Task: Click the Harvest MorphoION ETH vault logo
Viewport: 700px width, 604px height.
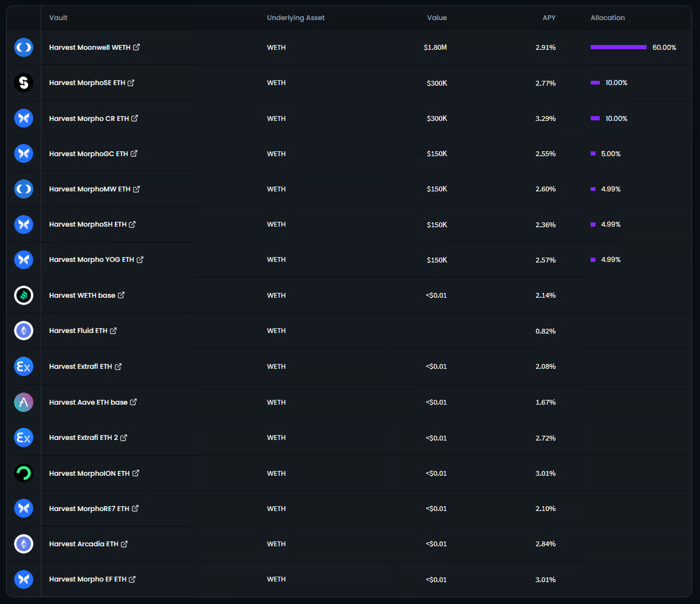Action: coord(24,473)
